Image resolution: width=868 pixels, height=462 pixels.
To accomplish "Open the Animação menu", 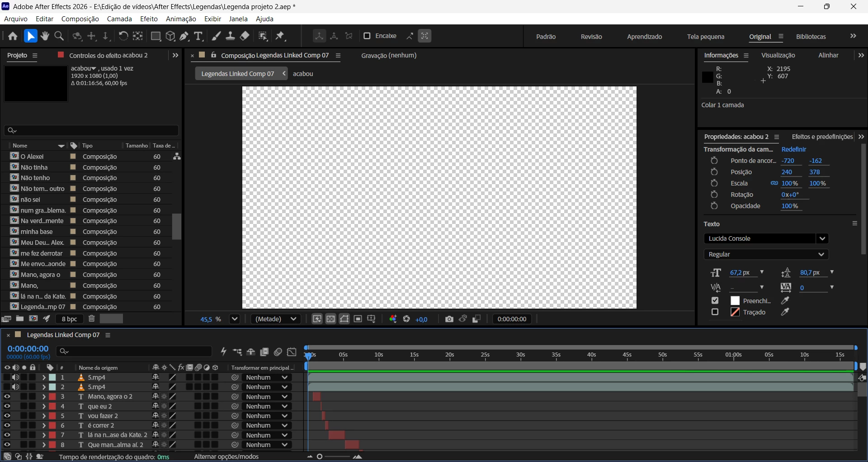I will (x=181, y=19).
